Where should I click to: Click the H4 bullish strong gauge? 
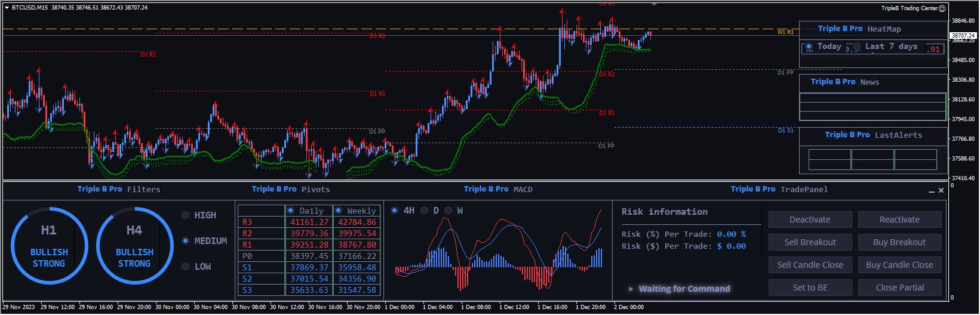pos(134,246)
